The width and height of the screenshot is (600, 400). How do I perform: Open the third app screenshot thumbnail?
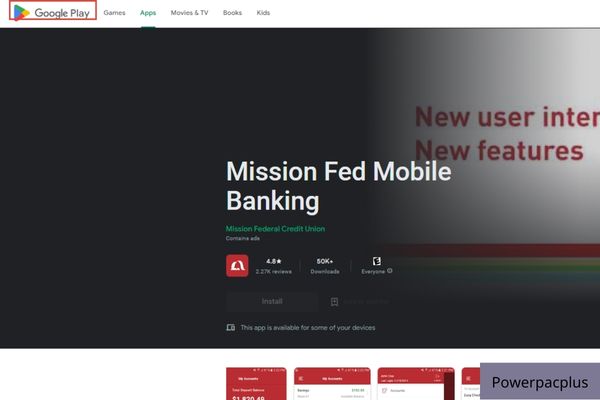click(416, 384)
